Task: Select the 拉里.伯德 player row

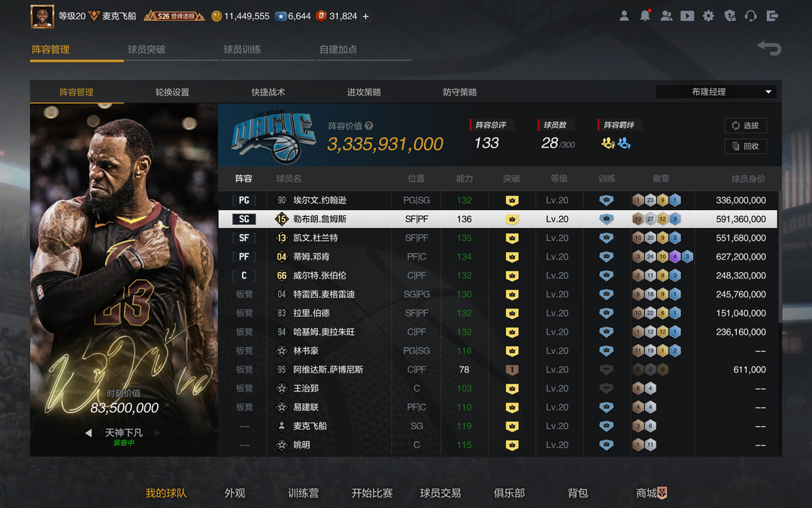Action: pos(498,313)
